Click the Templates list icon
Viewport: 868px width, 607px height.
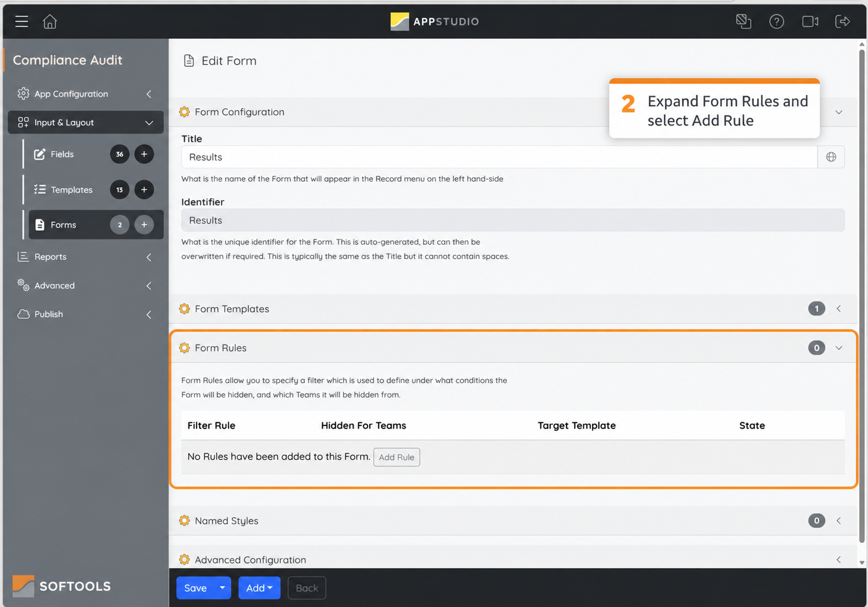click(39, 189)
